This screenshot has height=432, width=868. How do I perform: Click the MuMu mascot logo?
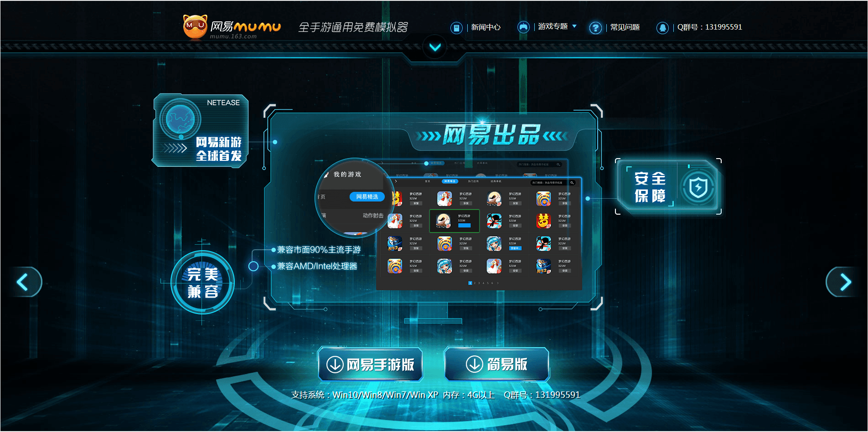195,27
